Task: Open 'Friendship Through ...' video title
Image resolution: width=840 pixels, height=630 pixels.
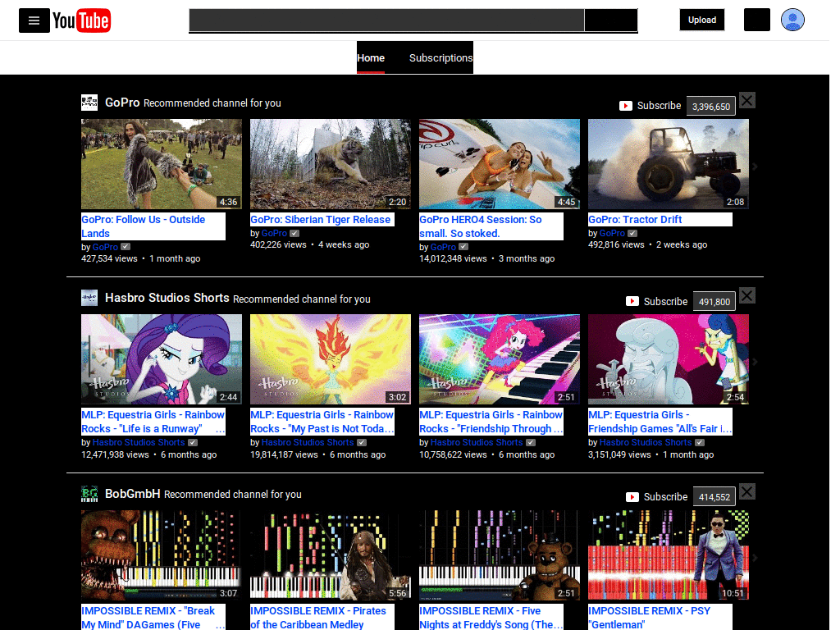Action: click(491, 422)
